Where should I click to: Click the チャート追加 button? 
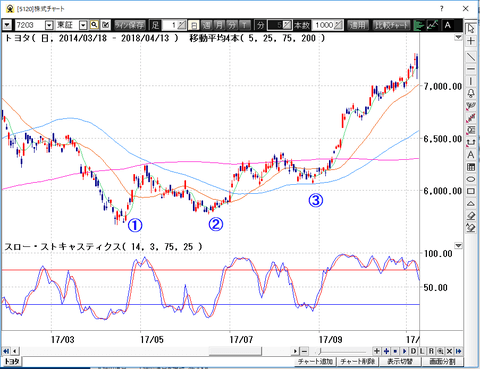coord(315,362)
